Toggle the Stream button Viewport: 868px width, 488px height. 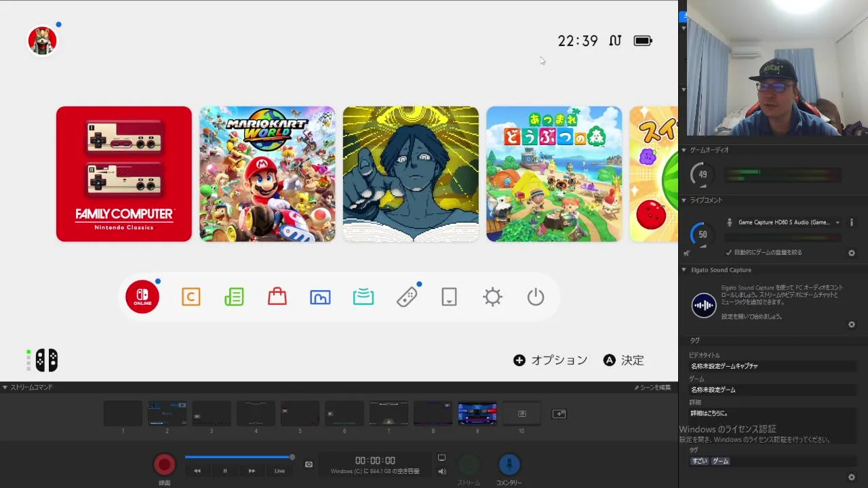(469, 464)
